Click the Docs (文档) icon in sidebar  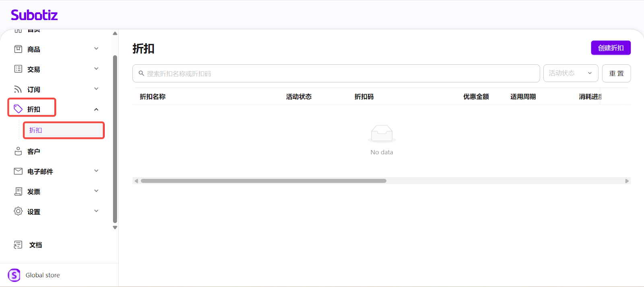coord(18,245)
